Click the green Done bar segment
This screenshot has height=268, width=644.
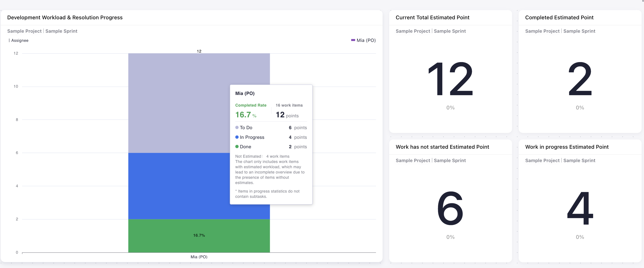[x=175, y=236]
